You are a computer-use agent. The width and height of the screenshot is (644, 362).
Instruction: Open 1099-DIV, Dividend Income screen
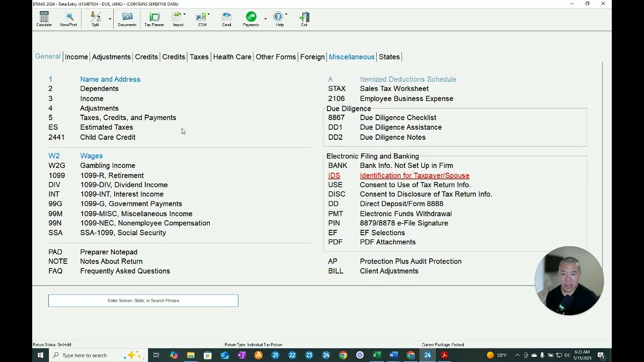[x=124, y=185]
